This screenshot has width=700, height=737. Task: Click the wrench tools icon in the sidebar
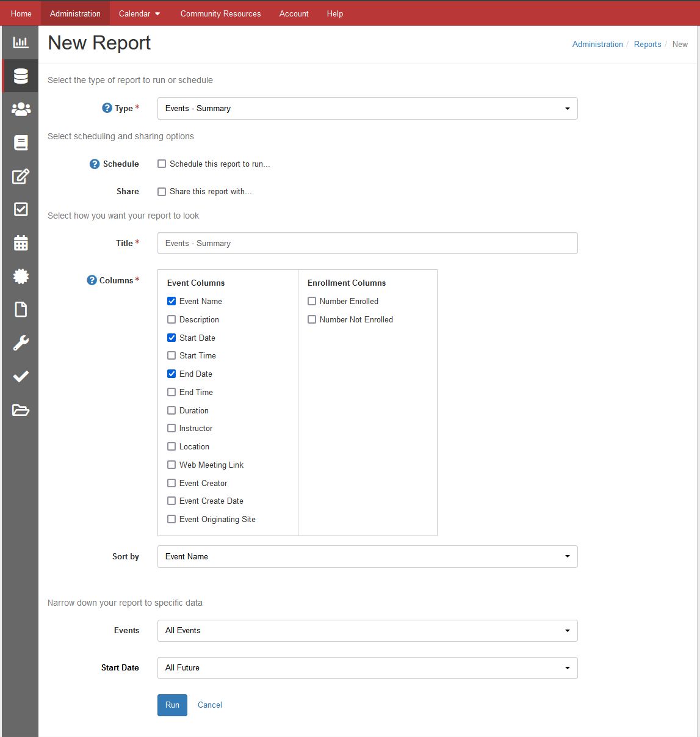coord(20,343)
